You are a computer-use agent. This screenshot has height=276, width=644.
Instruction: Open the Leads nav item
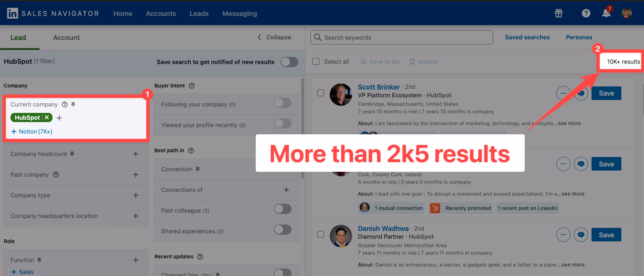point(199,14)
